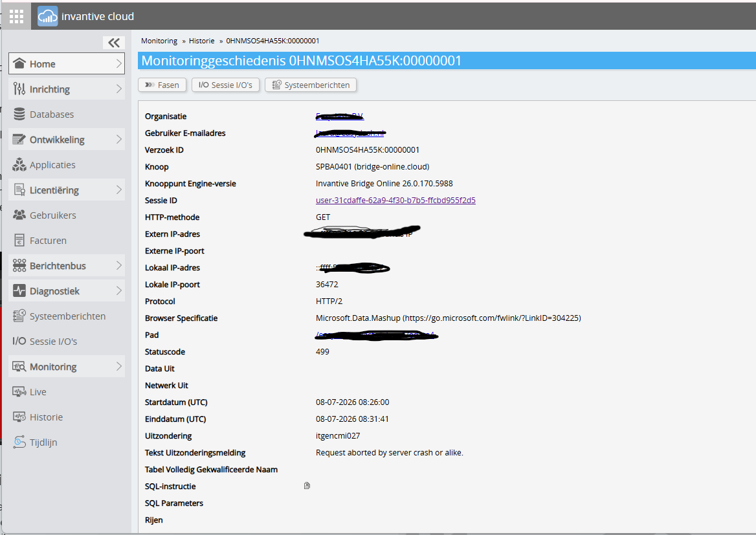Click the Tijdlijn timeline icon
The width and height of the screenshot is (756, 535).
(x=19, y=442)
